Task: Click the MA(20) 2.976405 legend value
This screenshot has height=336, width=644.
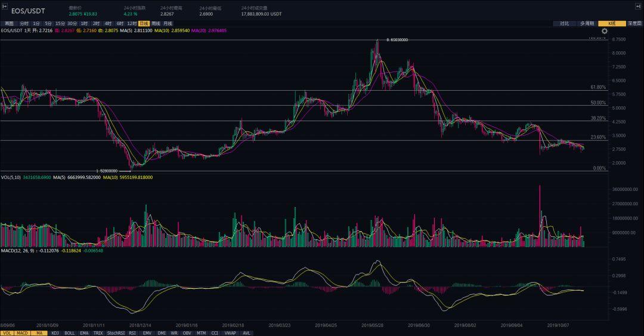Action: point(209,30)
